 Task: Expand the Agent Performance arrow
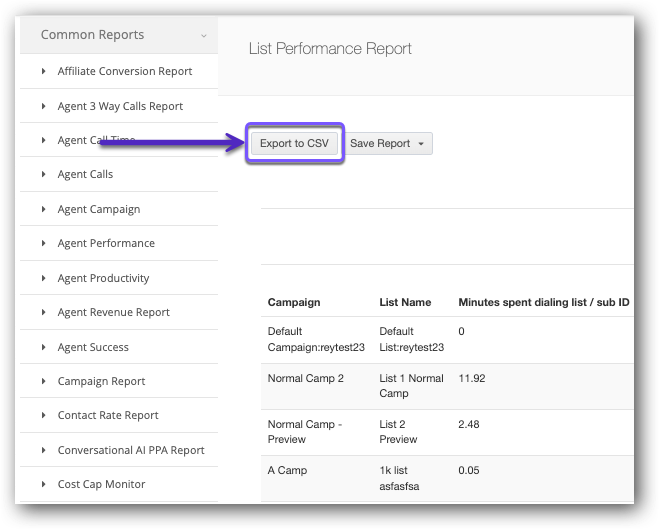click(x=43, y=243)
